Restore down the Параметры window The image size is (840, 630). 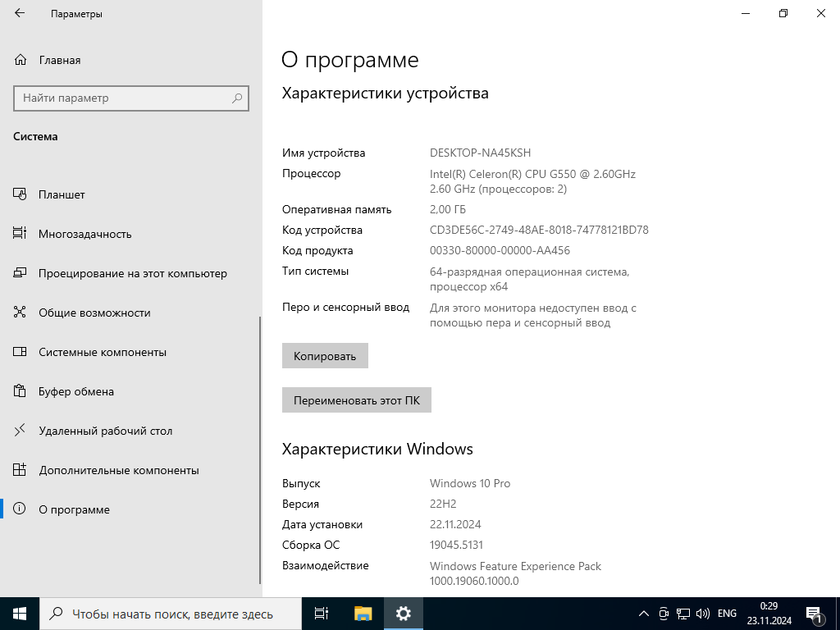[783, 13]
